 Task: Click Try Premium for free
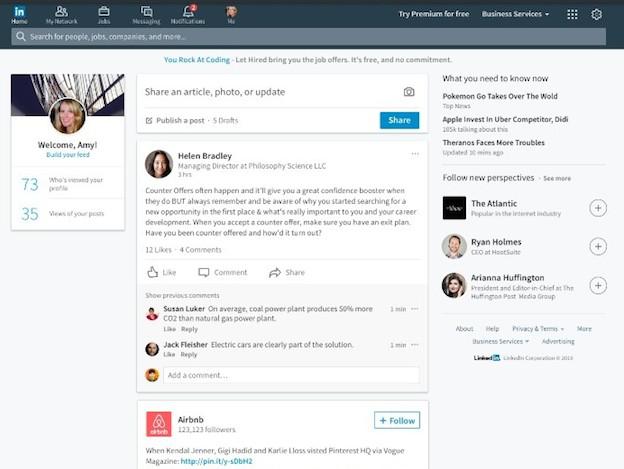click(434, 14)
